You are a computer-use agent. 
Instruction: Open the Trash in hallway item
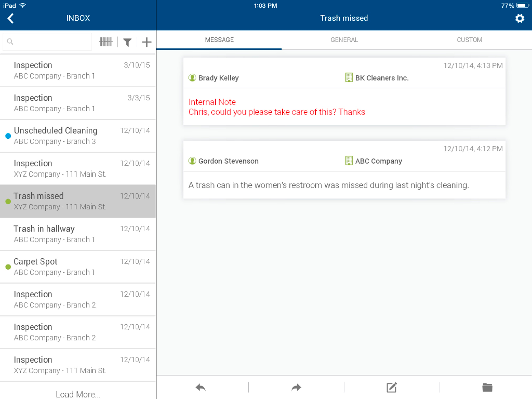(x=78, y=234)
